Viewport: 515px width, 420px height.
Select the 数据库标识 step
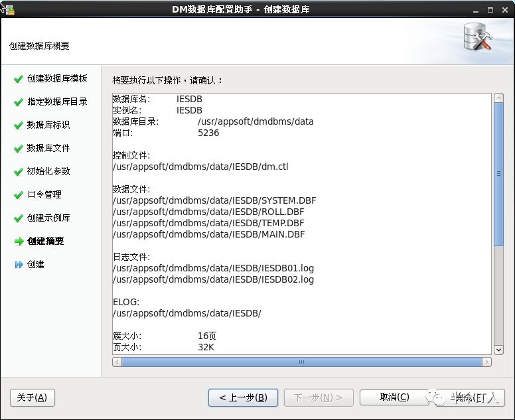(48, 125)
